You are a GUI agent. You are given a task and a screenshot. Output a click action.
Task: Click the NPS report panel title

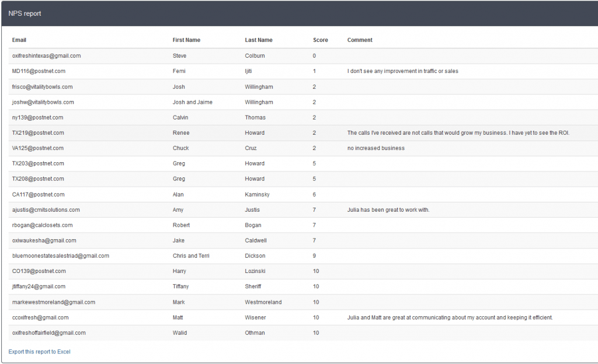pos(25,13)
